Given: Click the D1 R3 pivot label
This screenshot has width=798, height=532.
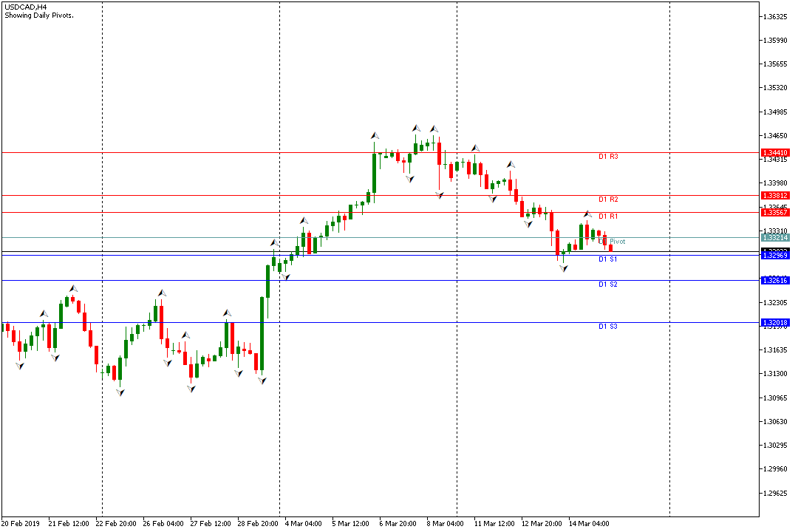Looking at the screenshot, I should click(x=608, y=157).
